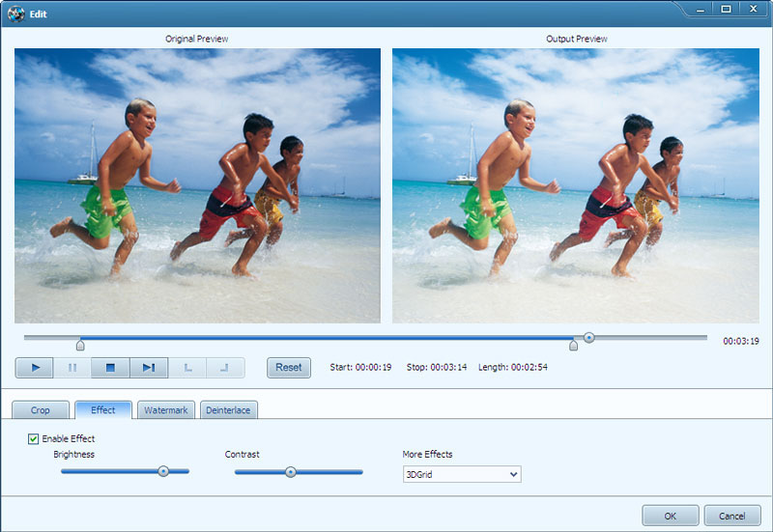
Task: Click the Brightness slider handle
Action: [163, 471]
